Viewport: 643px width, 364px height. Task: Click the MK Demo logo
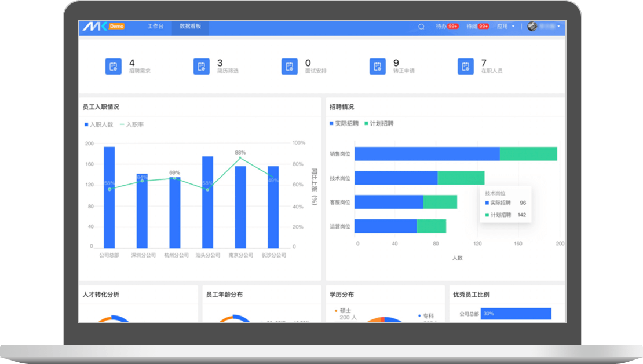tap(103, 27)
